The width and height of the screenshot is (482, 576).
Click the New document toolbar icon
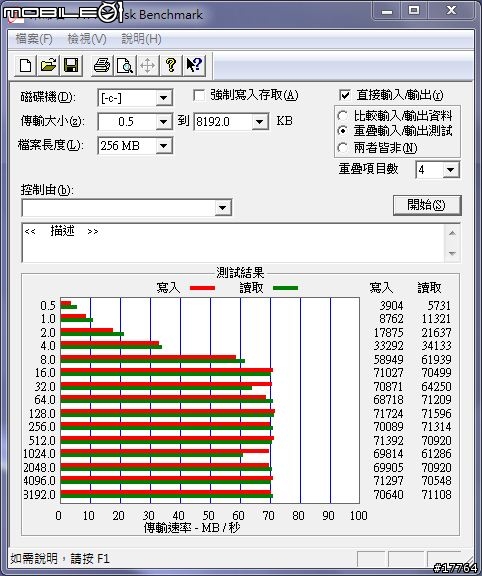25,66
